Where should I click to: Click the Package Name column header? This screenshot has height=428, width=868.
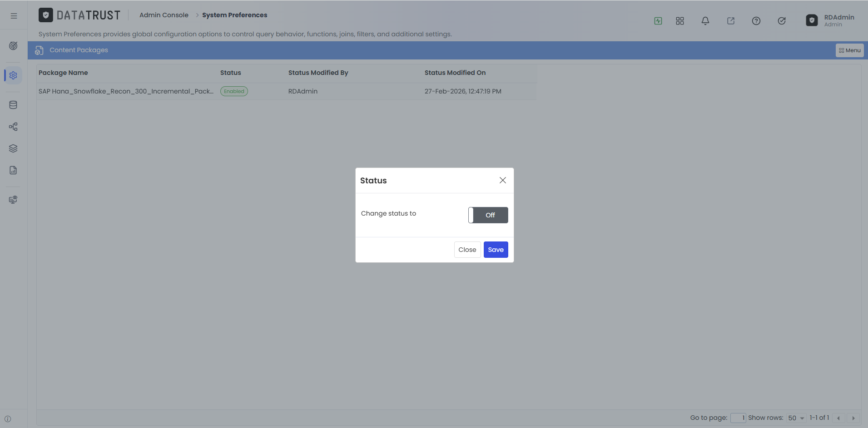pos(63,73)
